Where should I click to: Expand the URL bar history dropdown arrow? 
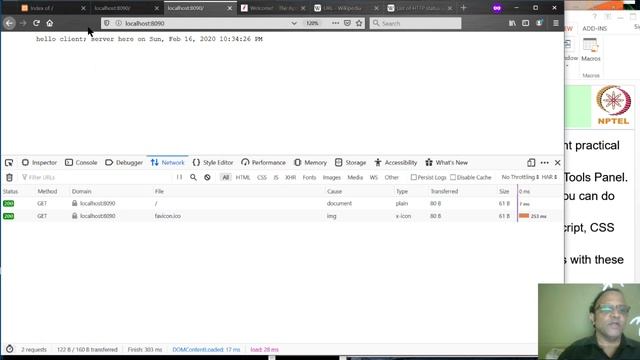pos(294,23)
